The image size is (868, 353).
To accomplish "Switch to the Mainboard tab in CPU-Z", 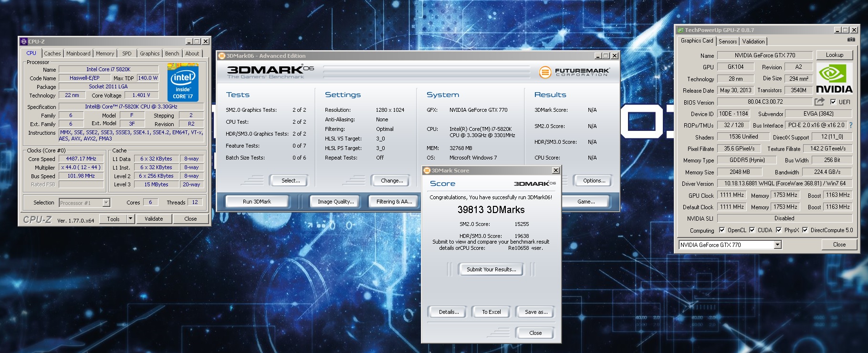I will tap(78, 53).
